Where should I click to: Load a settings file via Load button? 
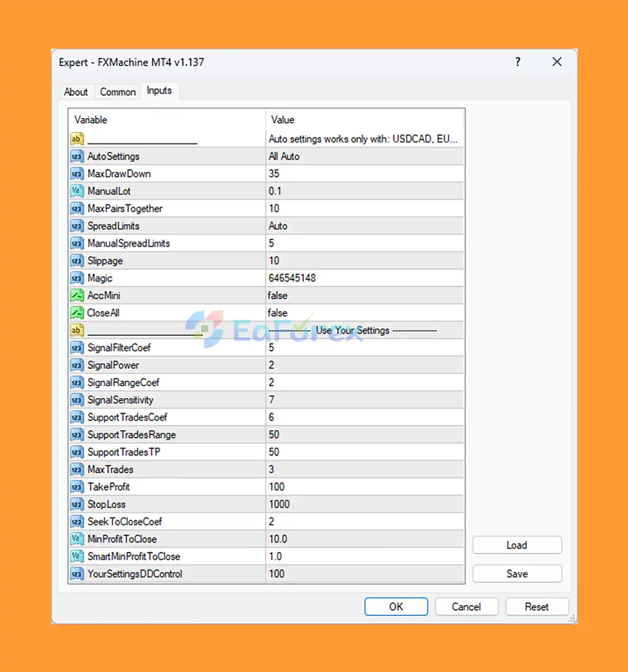tap(517, 545)
